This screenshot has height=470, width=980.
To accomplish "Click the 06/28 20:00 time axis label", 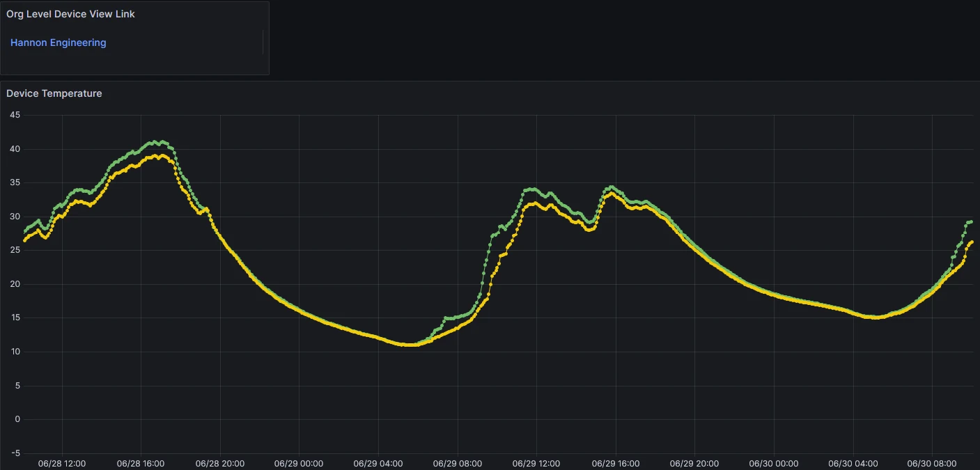I will point(219,463).
